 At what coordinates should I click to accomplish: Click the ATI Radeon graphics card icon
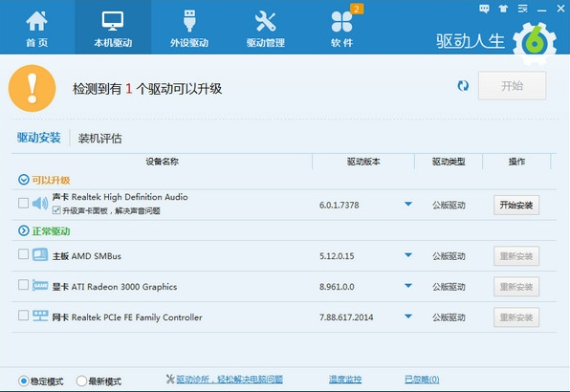(x=40, y=285)
